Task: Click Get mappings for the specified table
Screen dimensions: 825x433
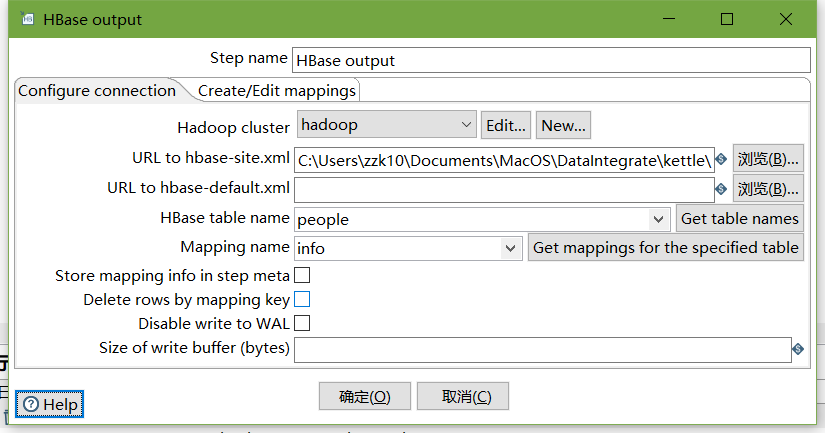Action: click(665, 248)
